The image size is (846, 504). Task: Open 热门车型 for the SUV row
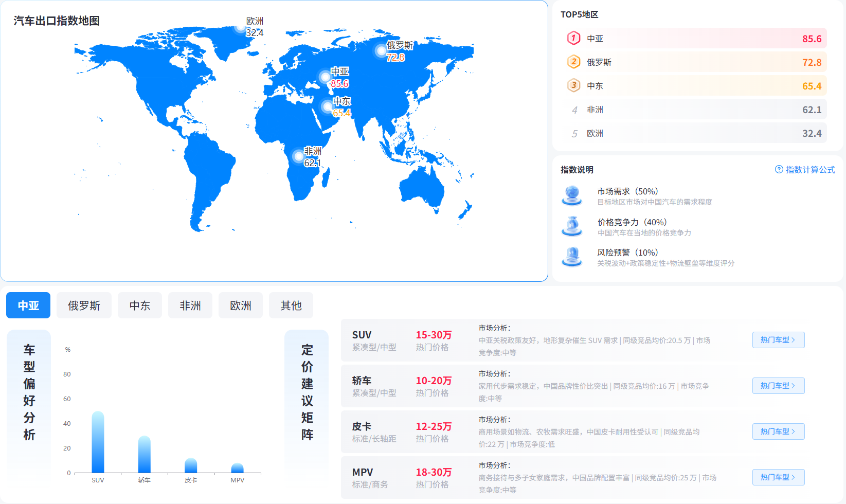pos(778,340)
